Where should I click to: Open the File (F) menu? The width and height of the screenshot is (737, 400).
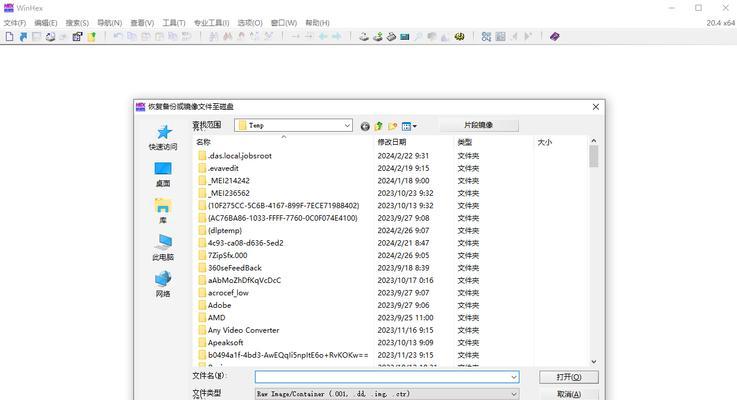pos(15,23)
